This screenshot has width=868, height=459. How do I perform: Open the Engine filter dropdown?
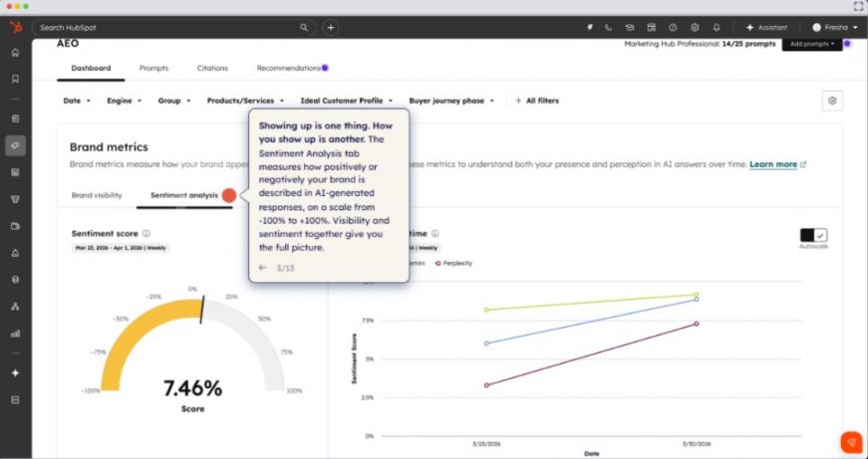(x=124, y=101)
